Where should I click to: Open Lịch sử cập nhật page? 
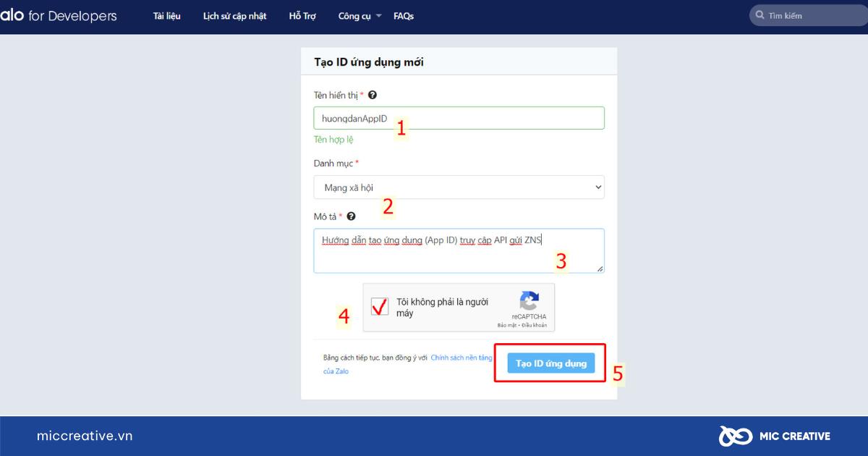[x=235, y=16]
